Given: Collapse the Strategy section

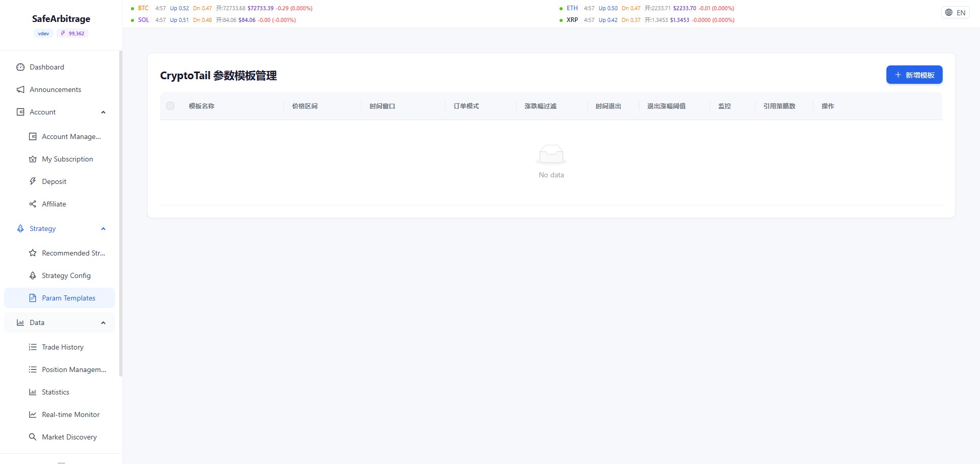Looking at the screenshot, I should click(103, 228).
